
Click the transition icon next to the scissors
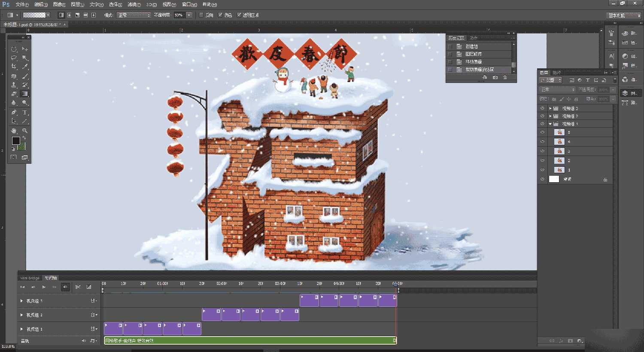tap(89, 287)
